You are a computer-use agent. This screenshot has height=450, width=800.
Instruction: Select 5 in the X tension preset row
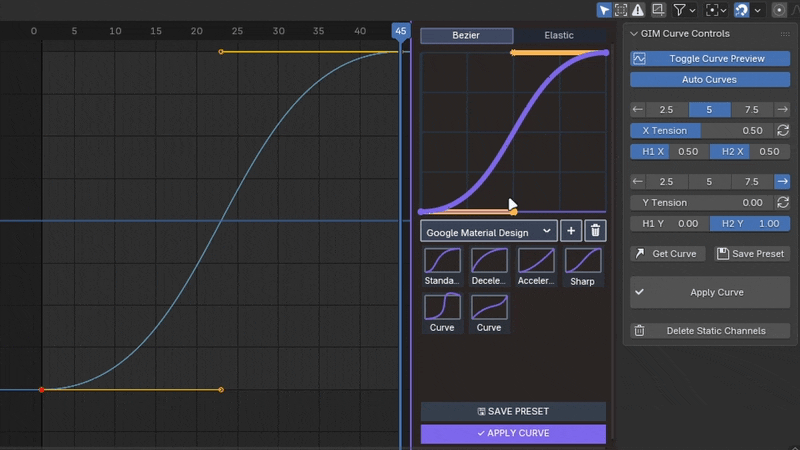click(709, 110)
